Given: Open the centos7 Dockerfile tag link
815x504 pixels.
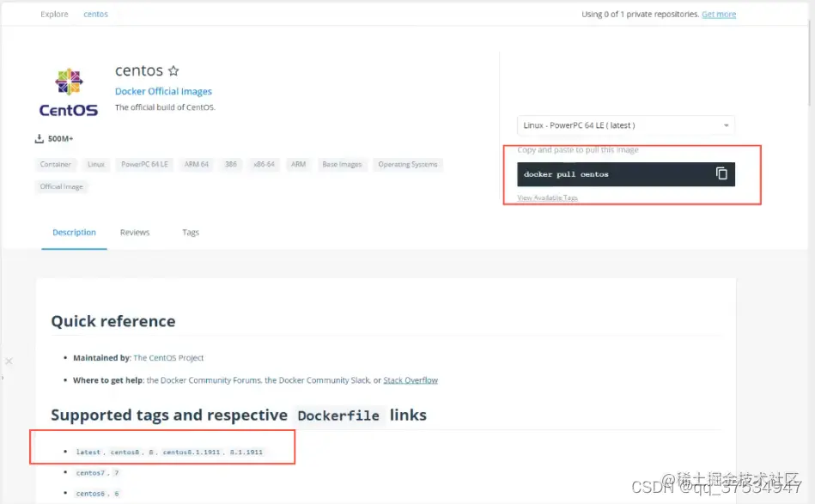Looking at the screenshot, I should (x=90, y=473).
